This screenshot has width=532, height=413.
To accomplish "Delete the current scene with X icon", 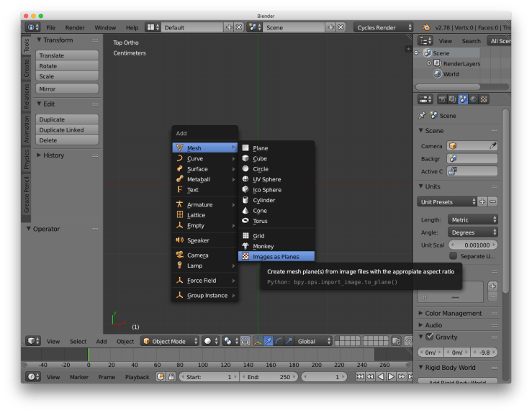I will pos(341,27).
